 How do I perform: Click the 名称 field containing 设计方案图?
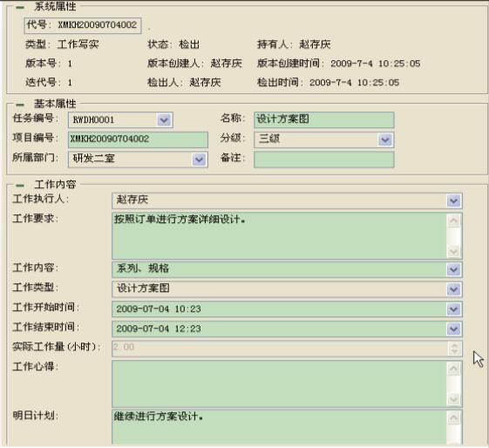(324, 119)
